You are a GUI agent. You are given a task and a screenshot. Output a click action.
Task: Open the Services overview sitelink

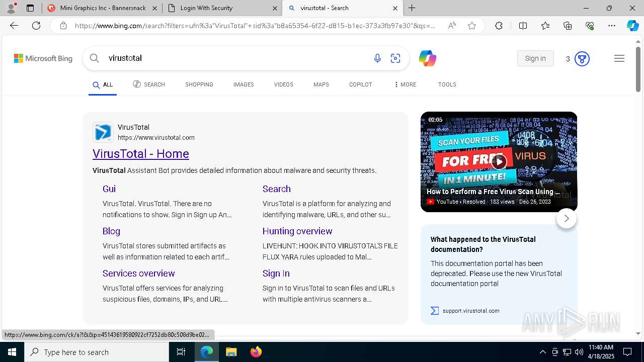coord(139,274)
